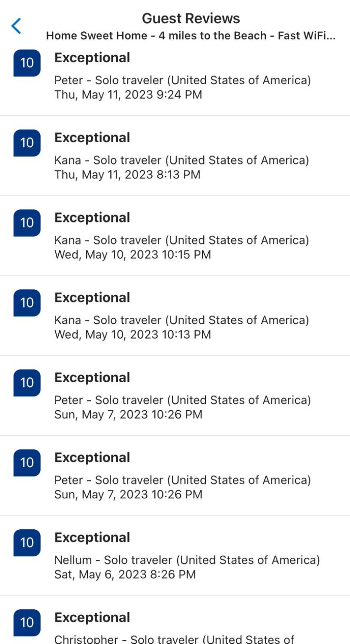The image size is (350, 644).
Task: Tap the Wed, May 10, 2023 10:13 PM timestamp
Action: coord(133,334)
